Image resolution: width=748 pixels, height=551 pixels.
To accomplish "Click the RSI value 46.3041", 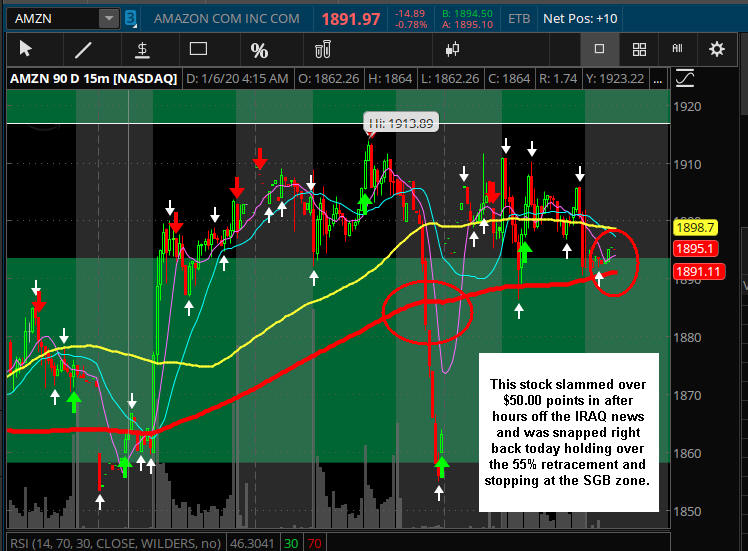I will click(x=252, y=543).
